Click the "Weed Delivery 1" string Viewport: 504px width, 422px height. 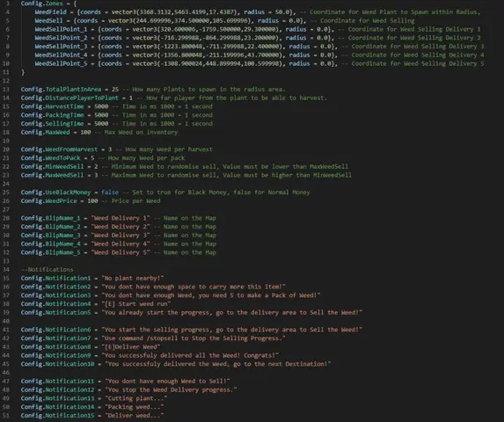pos(121,218)
